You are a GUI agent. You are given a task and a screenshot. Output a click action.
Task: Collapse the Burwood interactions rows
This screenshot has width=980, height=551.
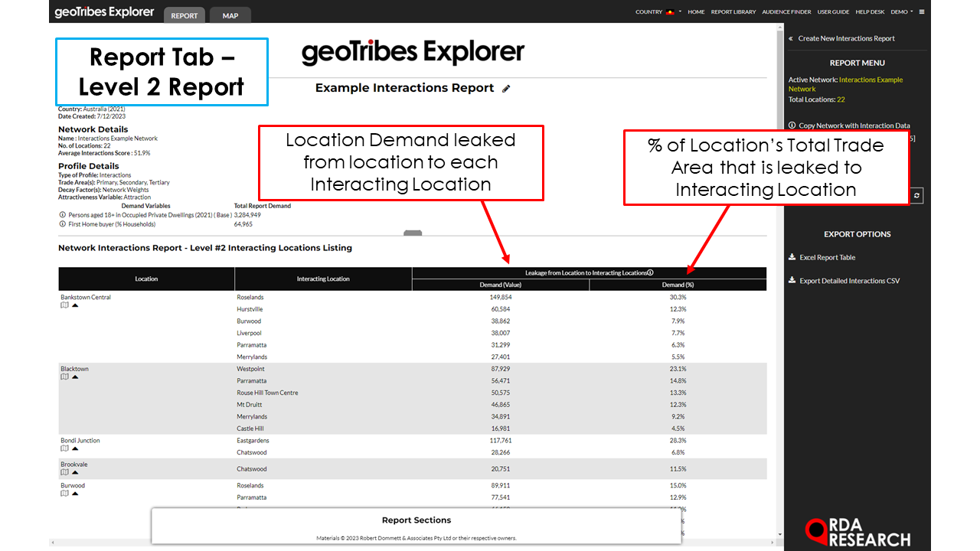tap(75, 494)
